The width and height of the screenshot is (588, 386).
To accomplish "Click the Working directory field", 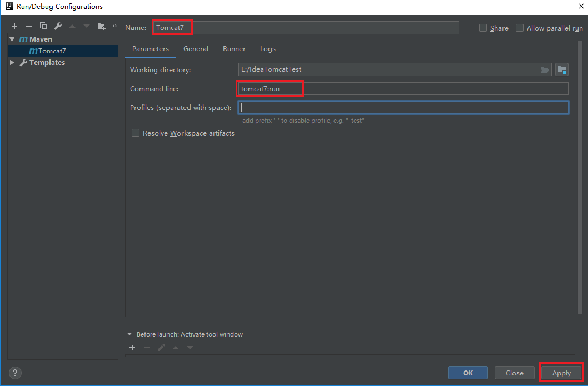I will click(x=395, y=70).
